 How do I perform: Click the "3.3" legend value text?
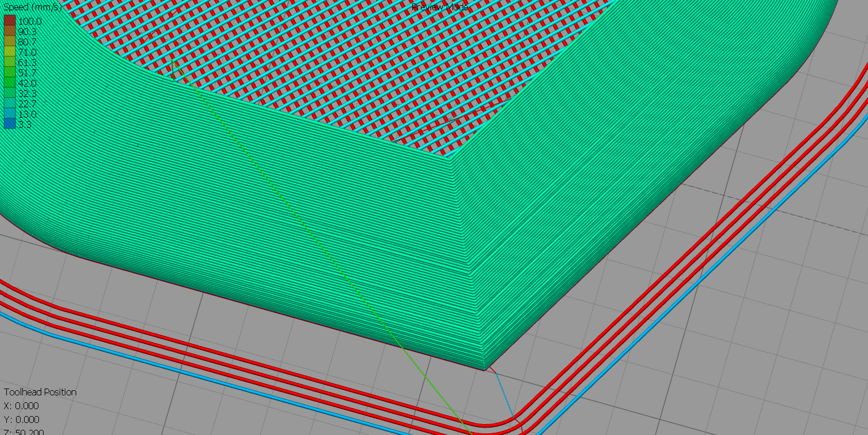coord(25,124)
